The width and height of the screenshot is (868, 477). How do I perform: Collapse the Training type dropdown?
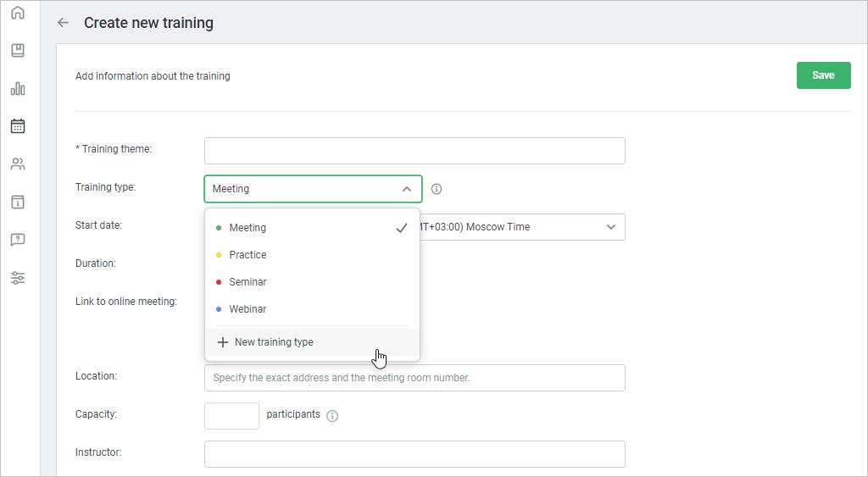click(406, 189)
